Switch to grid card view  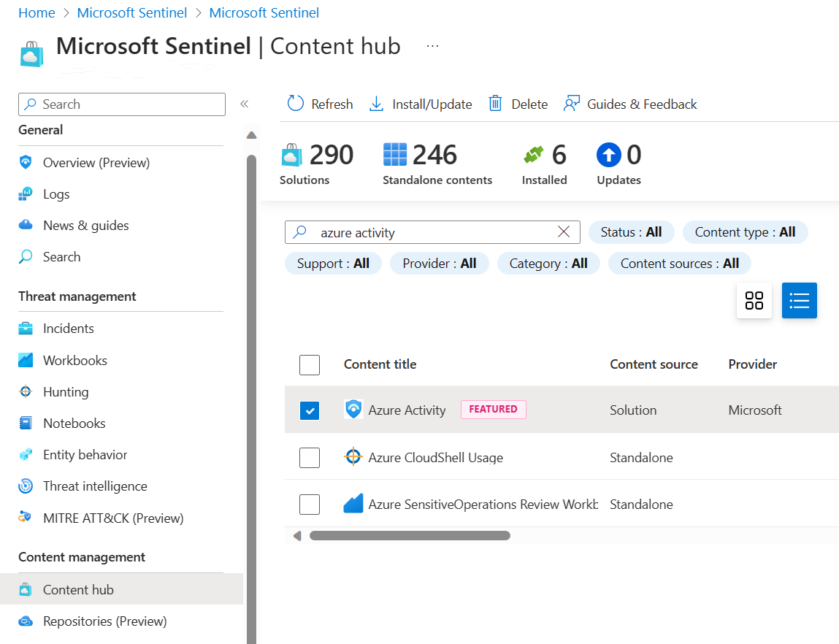(x=754, y=300)
